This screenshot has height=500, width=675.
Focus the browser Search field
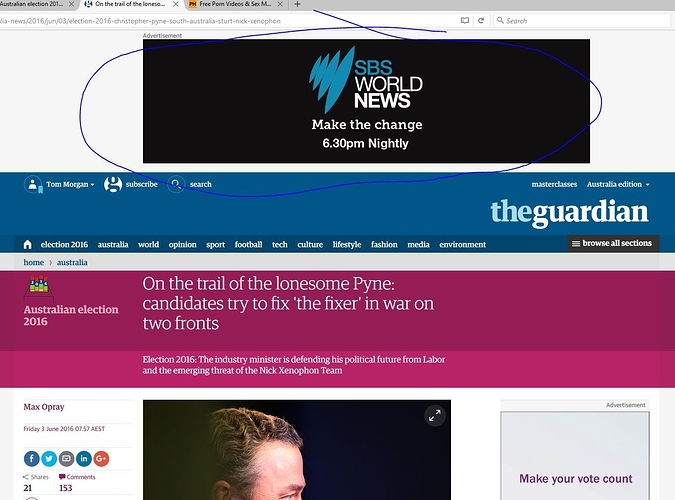(x=581, y=21)
